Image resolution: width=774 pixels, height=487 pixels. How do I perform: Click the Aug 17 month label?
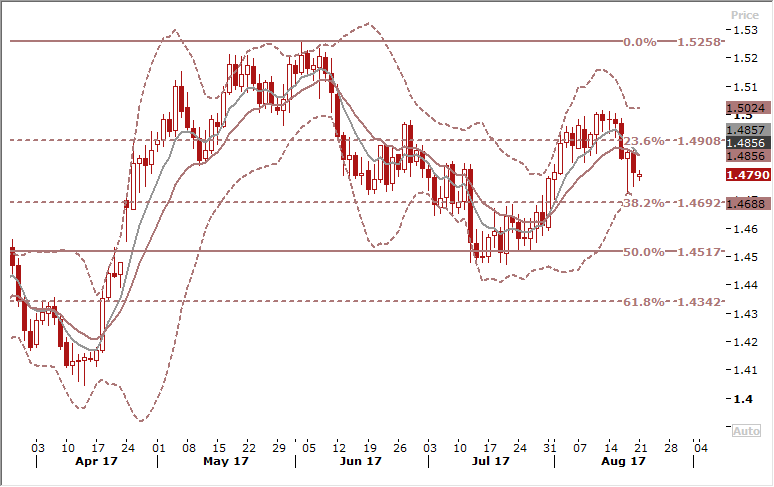[x=623, y=461]
